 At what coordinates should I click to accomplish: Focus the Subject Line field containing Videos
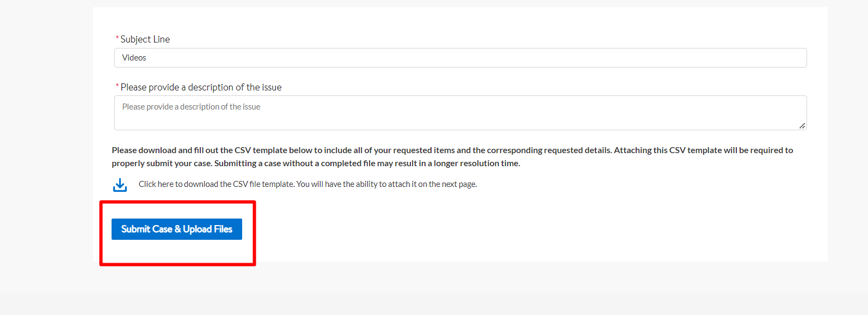pos(460,58)
